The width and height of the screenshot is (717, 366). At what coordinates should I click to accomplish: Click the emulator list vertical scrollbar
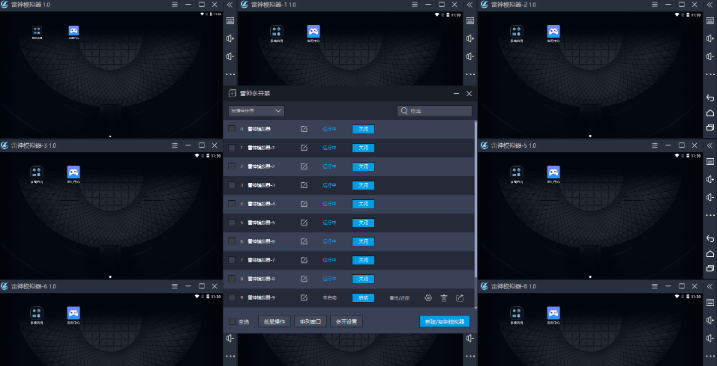[476, 199]
